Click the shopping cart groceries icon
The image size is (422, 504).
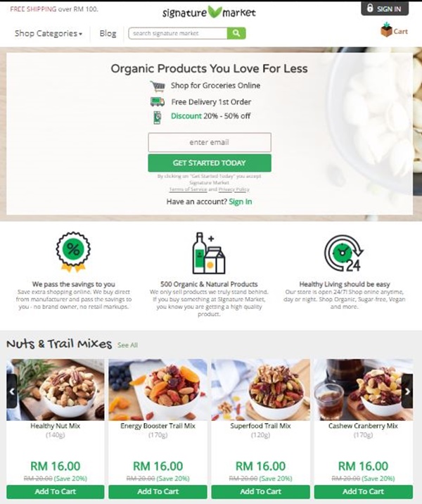click(x=158, y=86)
